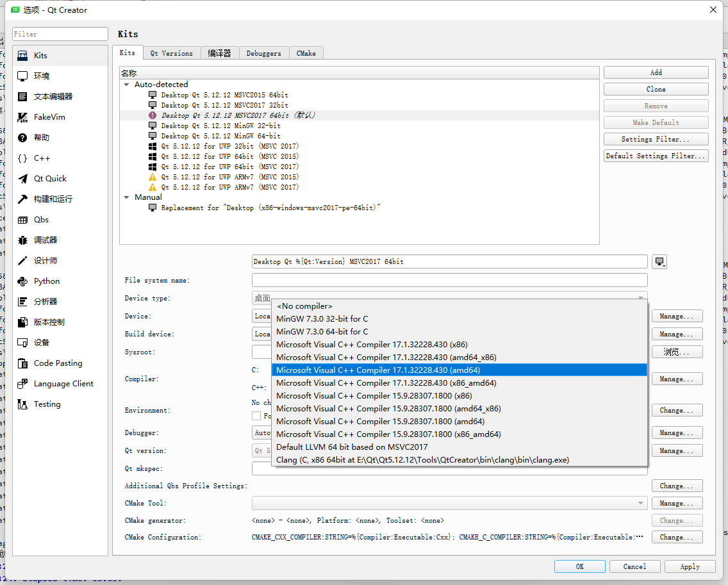Switch to the 编译器 tab
Viewport: 728px width, 585px height.
(x=220, y=53)
